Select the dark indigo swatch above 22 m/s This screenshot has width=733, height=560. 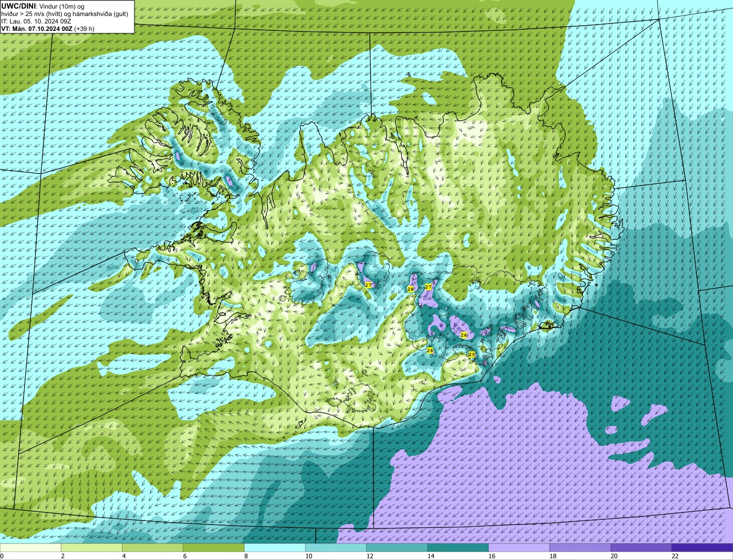702,547
